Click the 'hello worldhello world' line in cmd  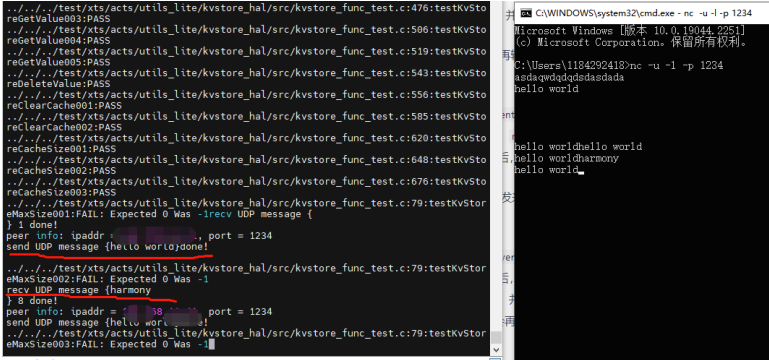578,147
